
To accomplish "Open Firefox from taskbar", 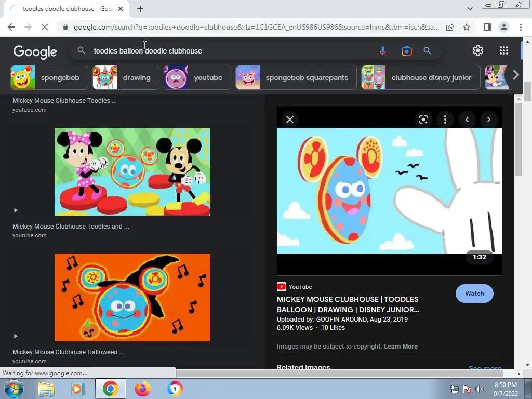I will [142, 389].
